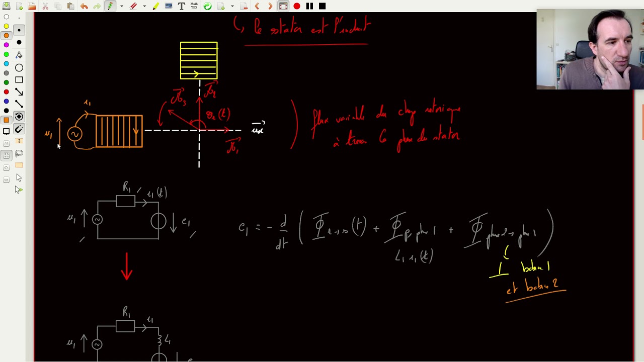Stop the recording
The height and width of the screenshot is (362, 644).
[x=323, y=6]
